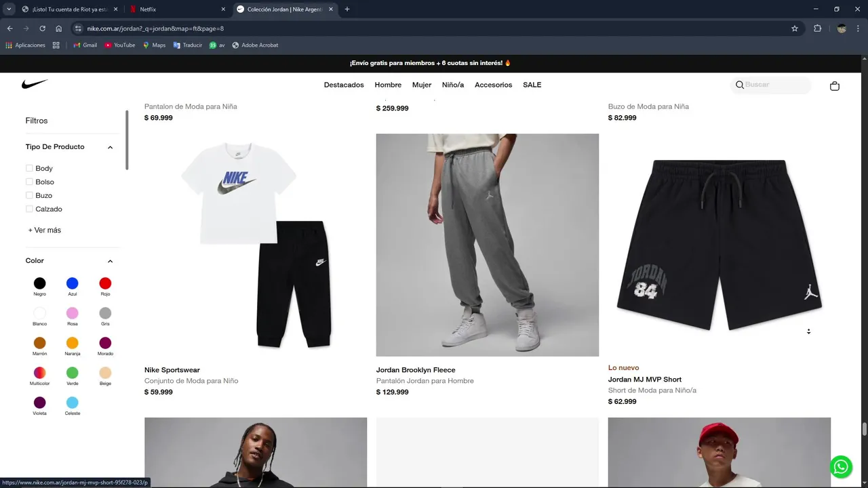Enable the Calzado filter checkbox
Viewport: 868px width, 488px height.
pos(29,209)
